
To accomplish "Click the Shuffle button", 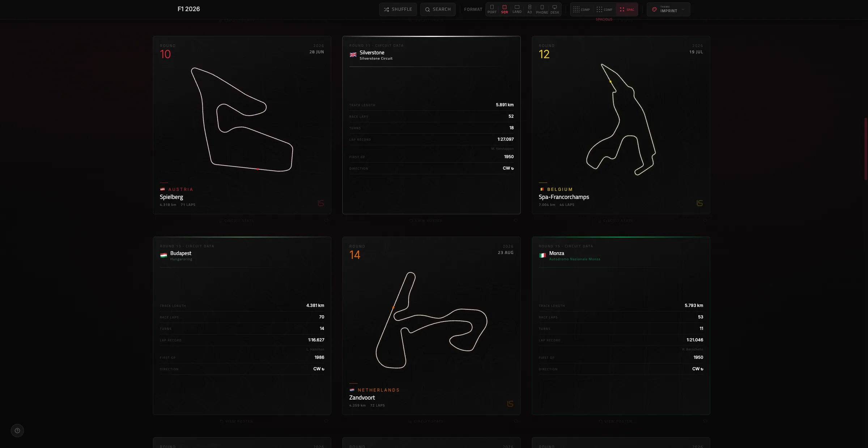I will (398, 9).
